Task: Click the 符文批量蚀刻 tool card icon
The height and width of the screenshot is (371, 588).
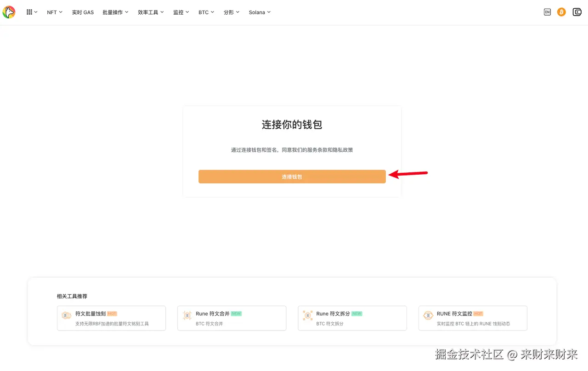Action: (66, 315)
